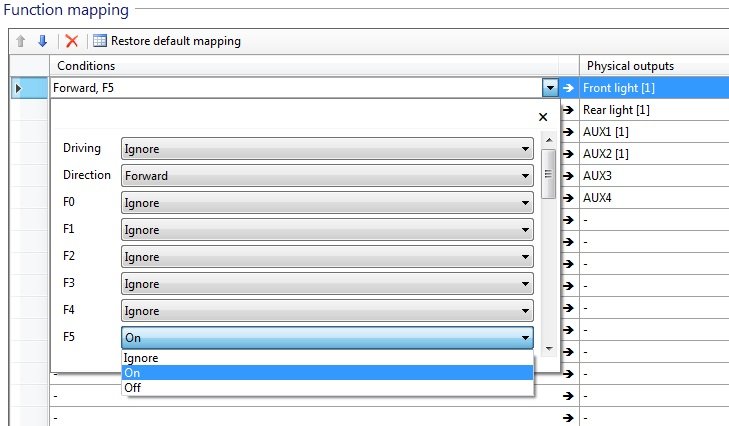Image resolution: width=729 pixels, height=426 pixels.
Task: Collapse the Forward, F5 conditions combo arrow
Action: [550, 87]
